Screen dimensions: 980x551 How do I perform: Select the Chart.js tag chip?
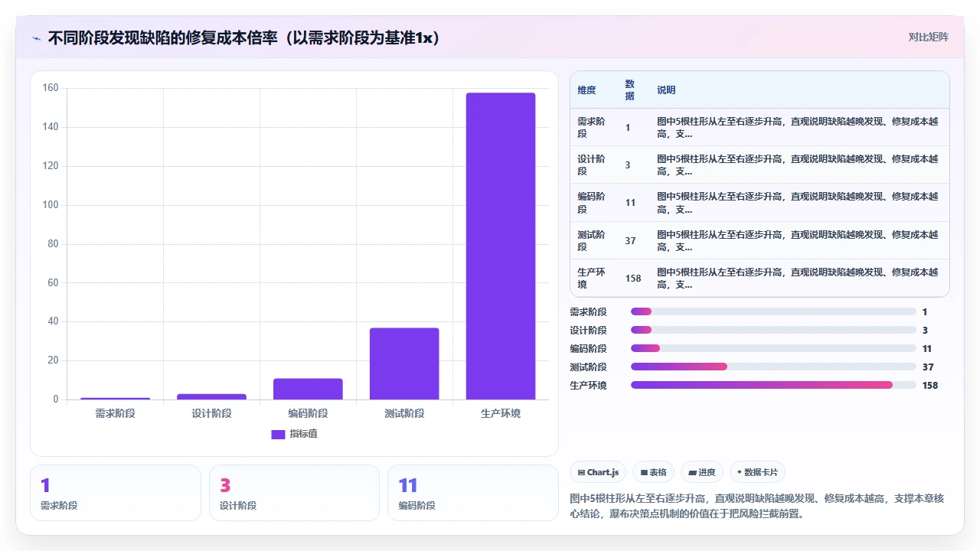[x=598, y=472]
